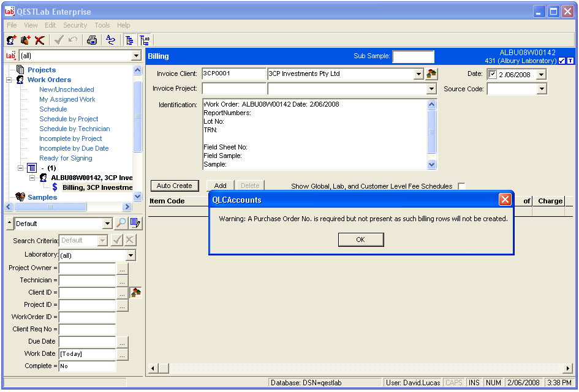This screenshot has width=579, height=392.
Task: Click the magnifying glass search icon
Action: click(121, 224)
